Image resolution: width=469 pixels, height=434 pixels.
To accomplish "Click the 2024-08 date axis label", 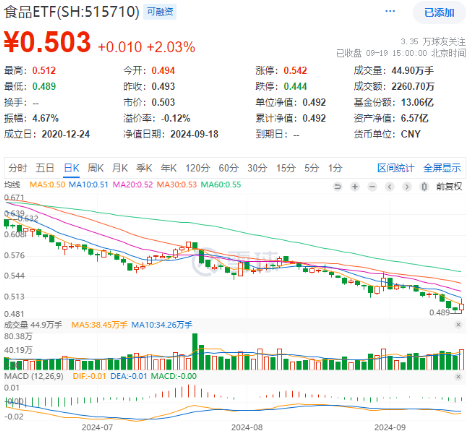I will [x=247, y=427].
